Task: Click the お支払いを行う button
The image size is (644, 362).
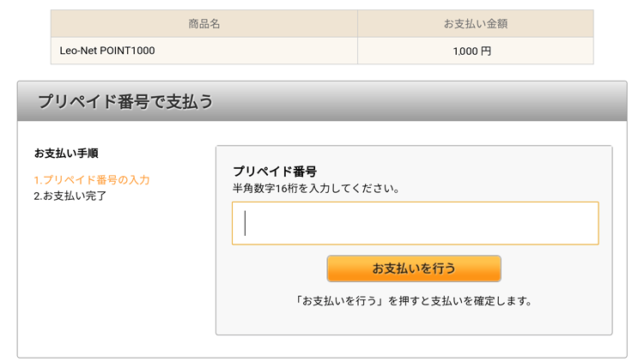Action: (414, 268)
